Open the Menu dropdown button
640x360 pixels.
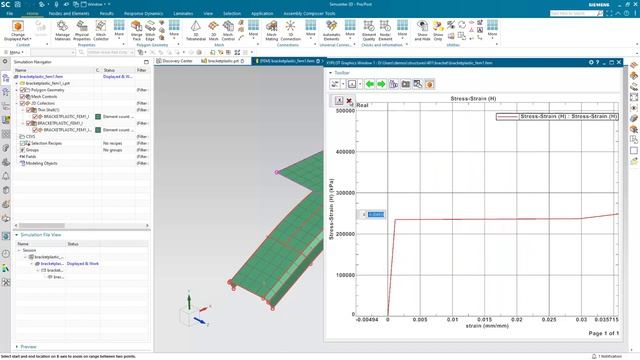[14, 52]
